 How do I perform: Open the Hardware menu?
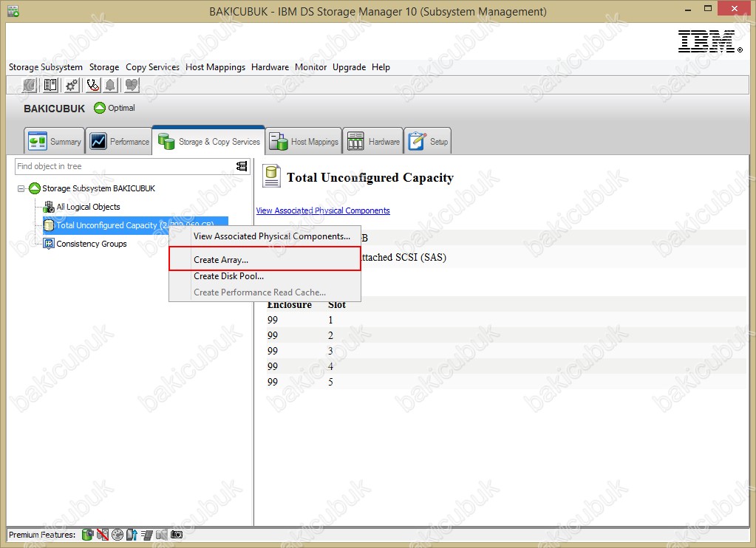coord(270,67)
